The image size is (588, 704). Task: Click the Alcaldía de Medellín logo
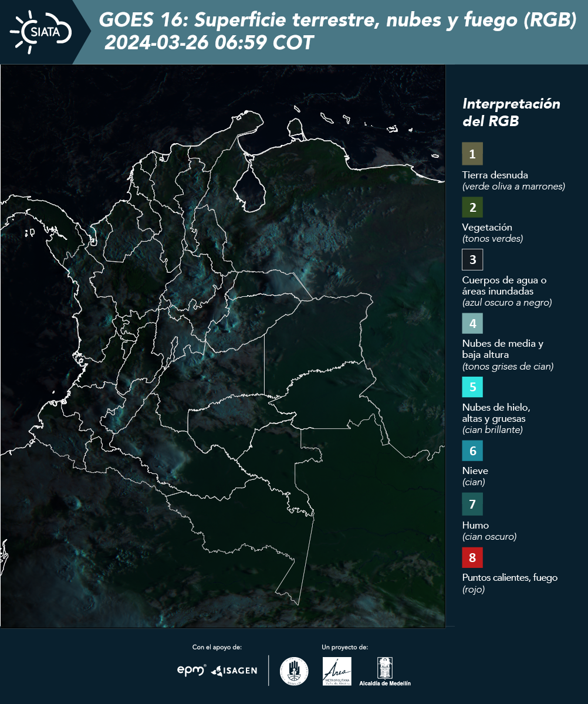click(x=385, y=672)
